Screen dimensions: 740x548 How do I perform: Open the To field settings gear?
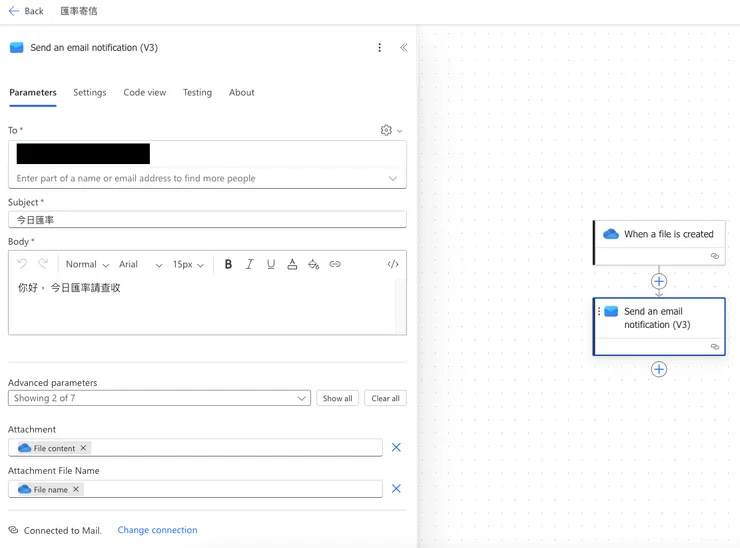click(x=386, y=130)
